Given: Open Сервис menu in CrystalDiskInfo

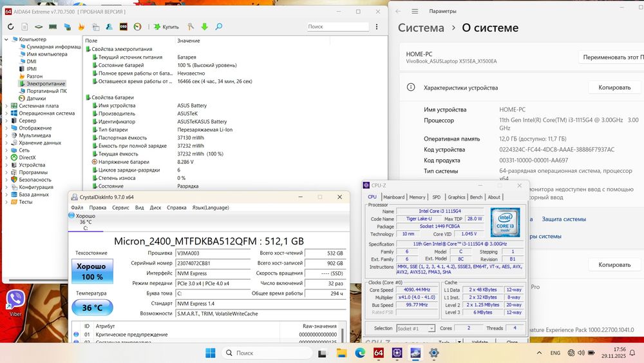Looking at the screenshot, I should [121, 208].
